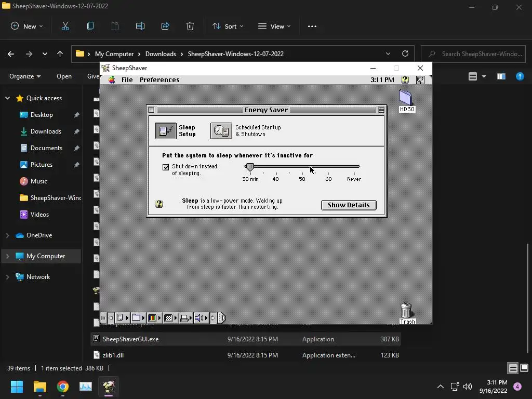Viewport: 532px width, 399px height.
Task: Click Energy Saver window close box
Action: point(151,110)
